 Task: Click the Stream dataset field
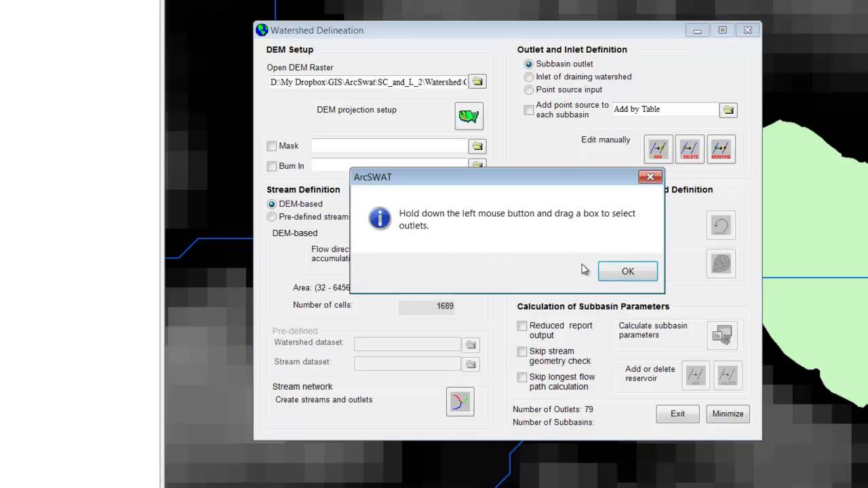pos(408,363)
